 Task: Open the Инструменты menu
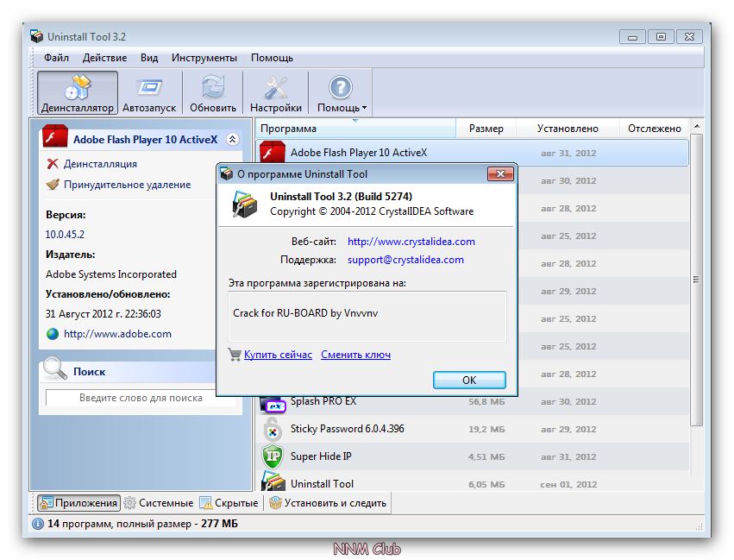tap(204, 58)
